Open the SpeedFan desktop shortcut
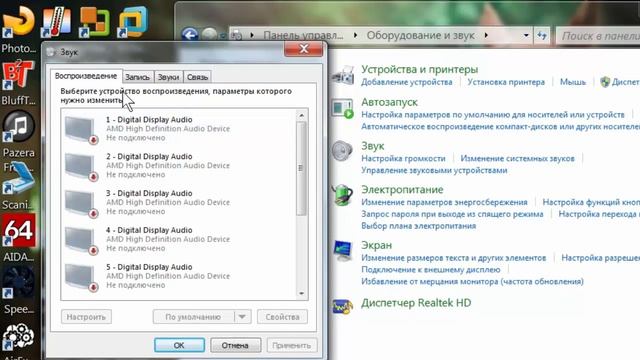 pyautogui.click(x=18, y=282)
